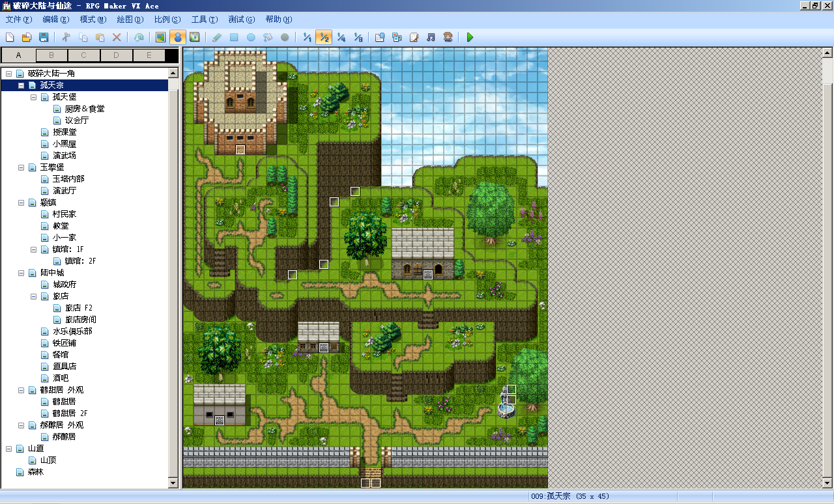Switch to Region editing mode
The image size is (834, 504).
tap(195, 37)
